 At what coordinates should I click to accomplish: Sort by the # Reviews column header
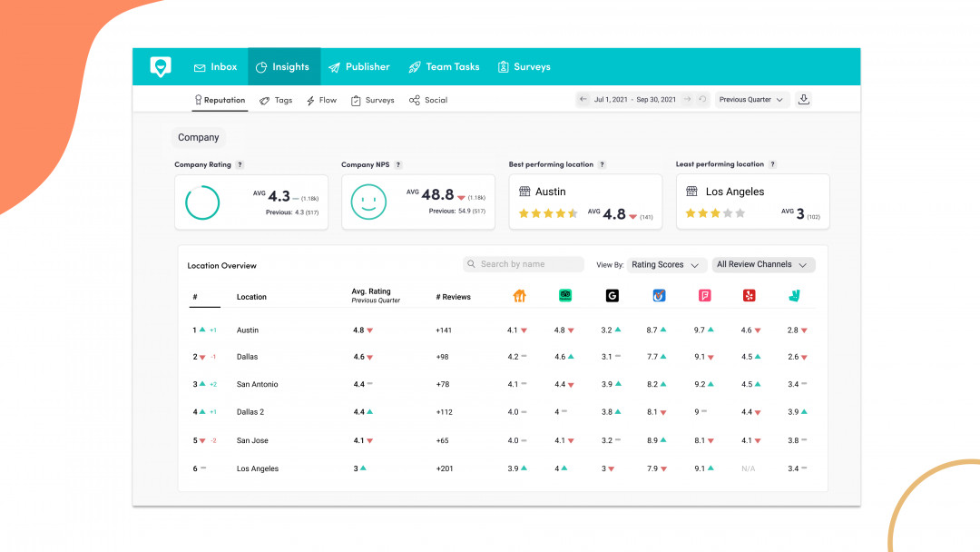click(x=453, y=297)
